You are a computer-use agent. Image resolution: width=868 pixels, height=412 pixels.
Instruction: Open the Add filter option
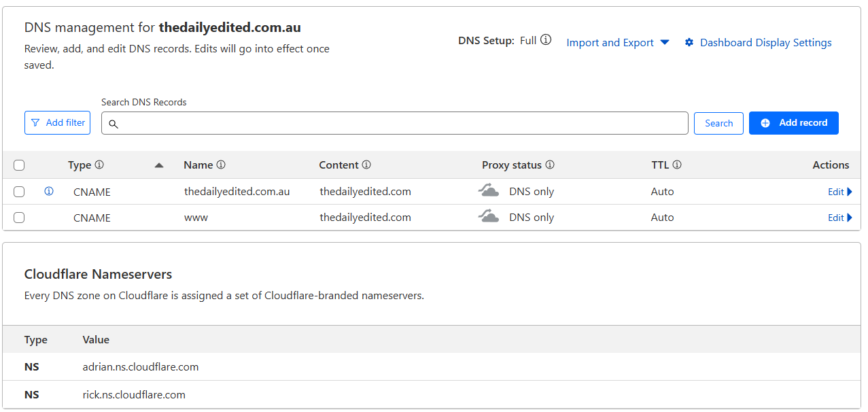[x=57, y=123]
